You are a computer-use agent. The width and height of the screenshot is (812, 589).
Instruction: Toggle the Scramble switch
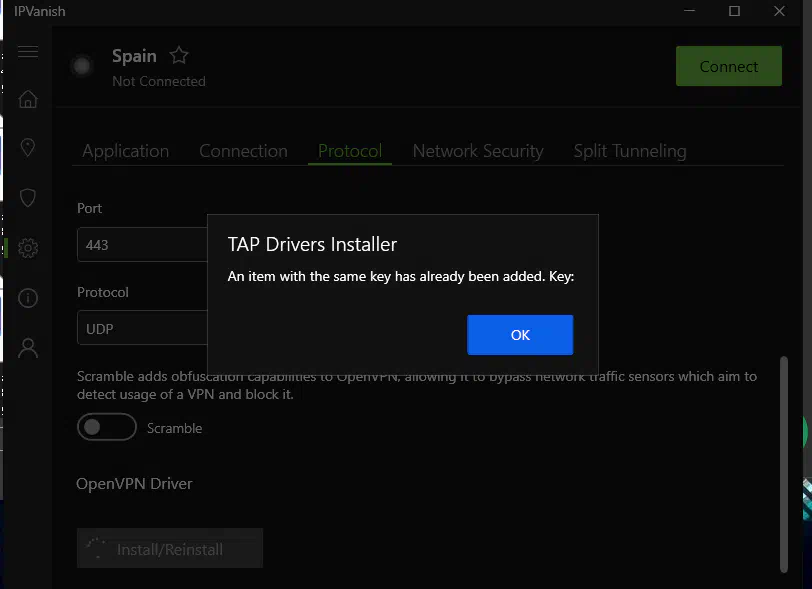coord(107,427)
